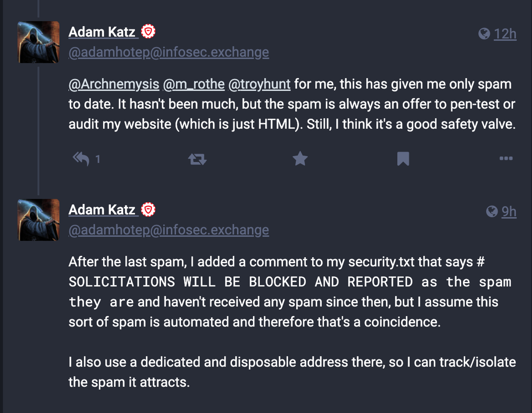
Task: Favourite the post using the star icon
Action: (300, 158)
